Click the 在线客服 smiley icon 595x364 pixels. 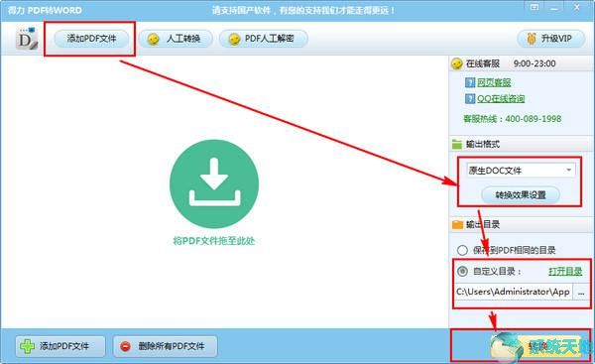(457, 63)
